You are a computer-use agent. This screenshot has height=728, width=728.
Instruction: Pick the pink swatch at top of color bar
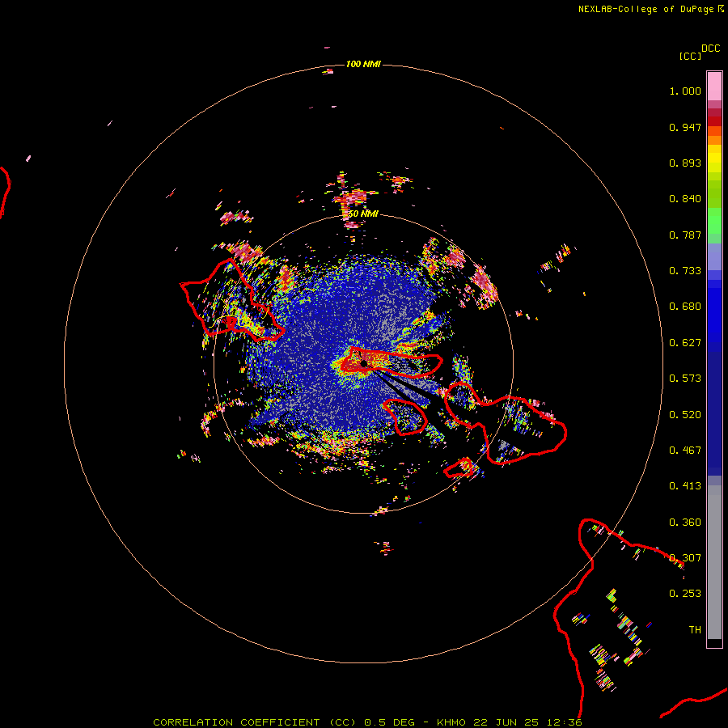tap(714, 86)
